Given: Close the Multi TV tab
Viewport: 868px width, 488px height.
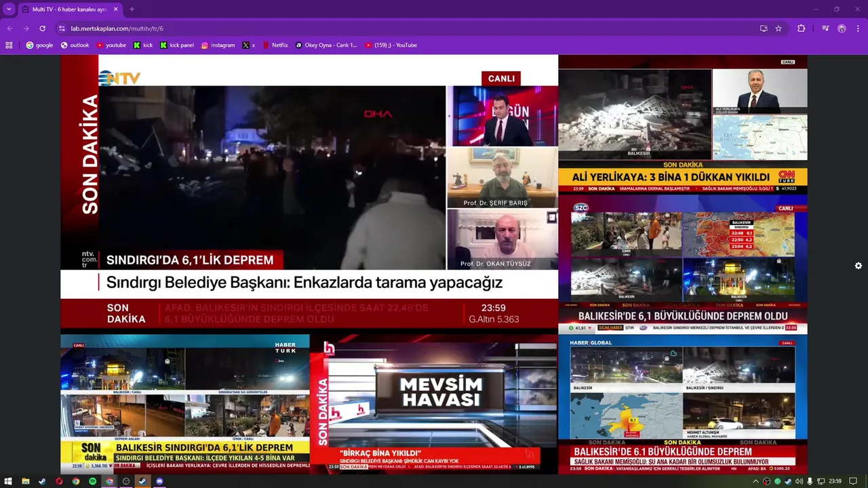Looking at the screenshot, I should [115, 9].
